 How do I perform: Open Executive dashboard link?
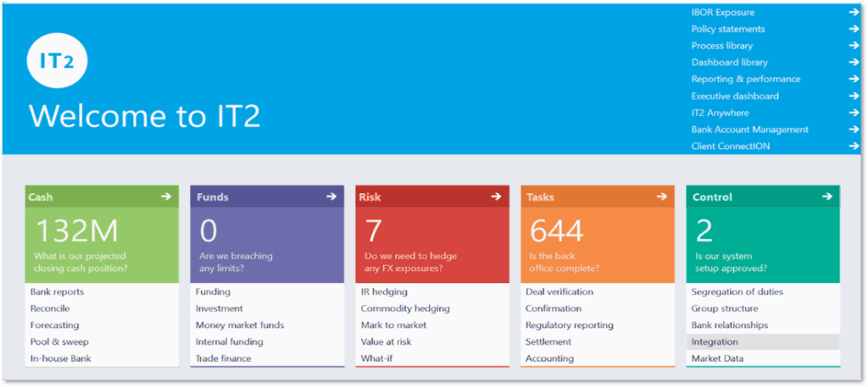(x=735, y=96)
